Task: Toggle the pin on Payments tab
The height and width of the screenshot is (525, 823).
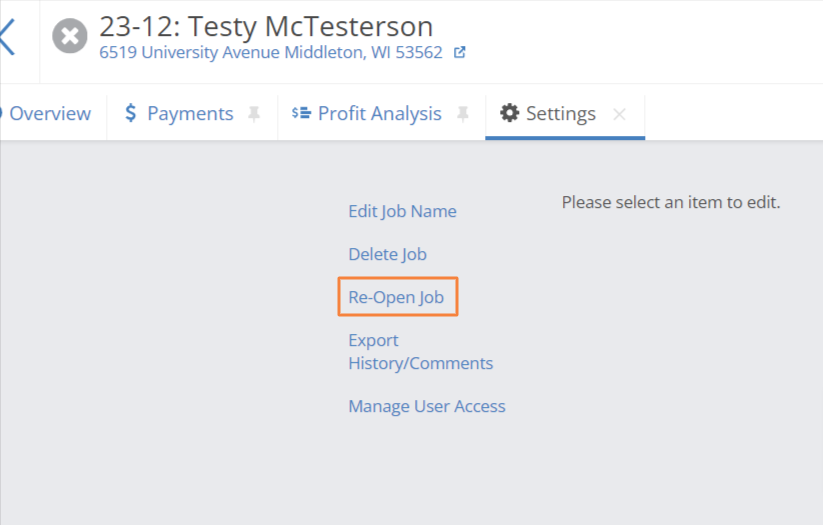Action: tap(254, 113)
